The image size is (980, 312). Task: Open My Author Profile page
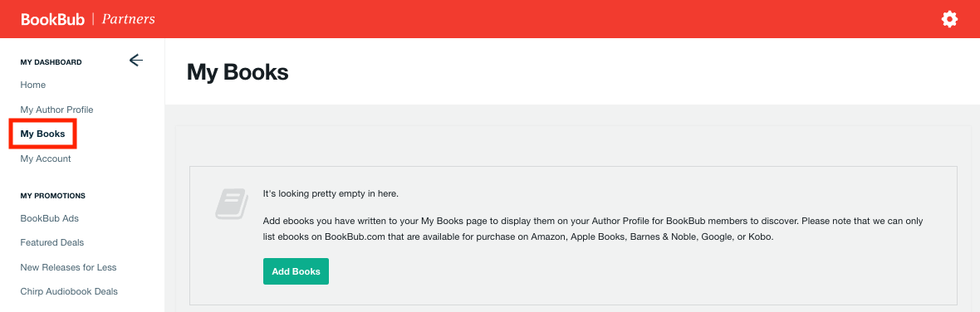56,110
